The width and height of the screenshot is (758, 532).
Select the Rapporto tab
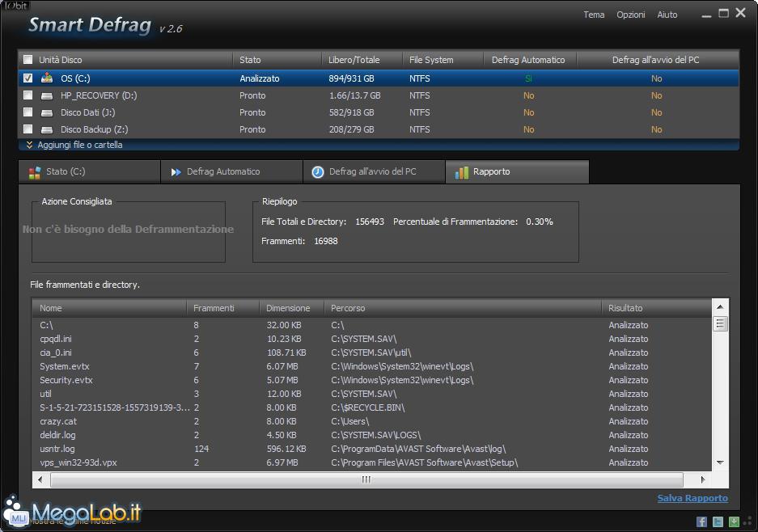pyautogui.click(x=517, y=172)
